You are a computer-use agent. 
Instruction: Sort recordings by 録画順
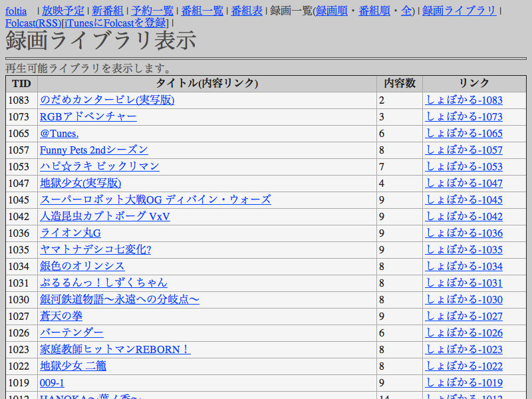tap(334, 11)
